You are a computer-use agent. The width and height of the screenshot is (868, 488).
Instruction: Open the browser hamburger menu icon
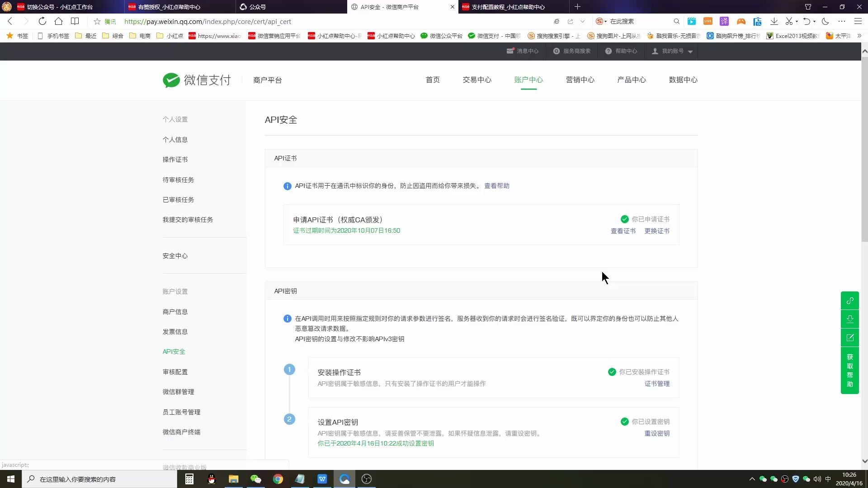[x=858, y=21]
